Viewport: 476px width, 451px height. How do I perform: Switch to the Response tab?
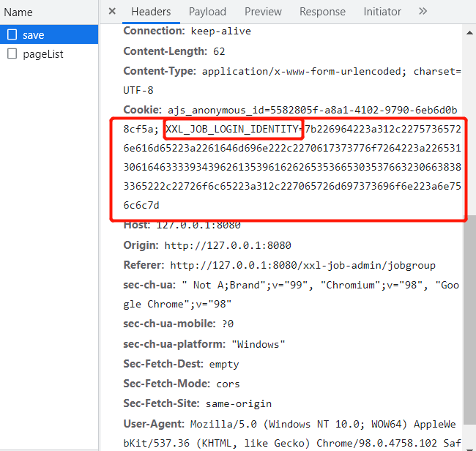322,12
